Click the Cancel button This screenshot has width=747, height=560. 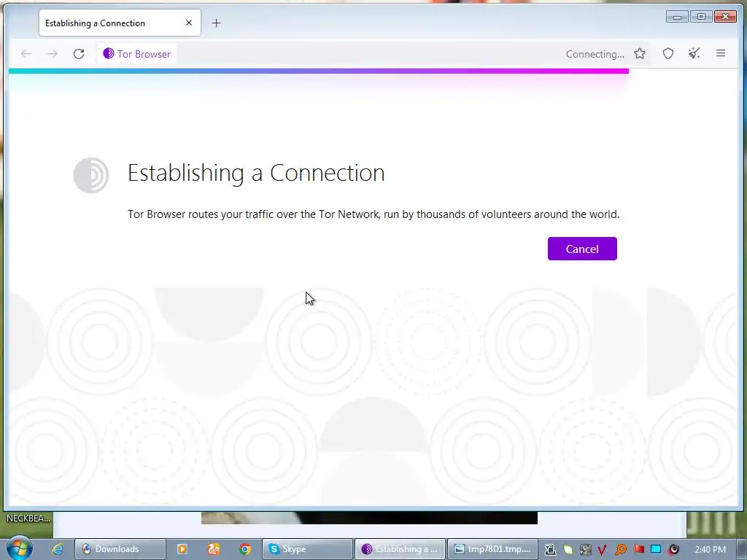pos(581,249)
